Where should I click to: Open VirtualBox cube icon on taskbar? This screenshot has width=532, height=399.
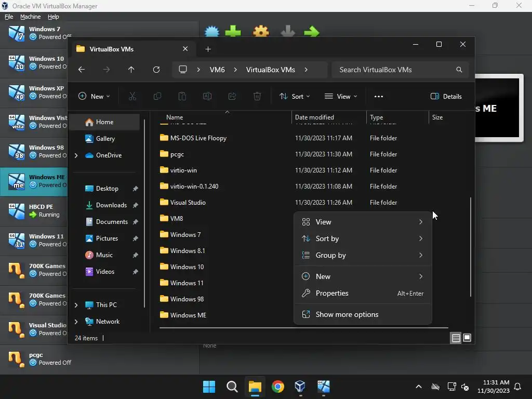pos(300,387)
